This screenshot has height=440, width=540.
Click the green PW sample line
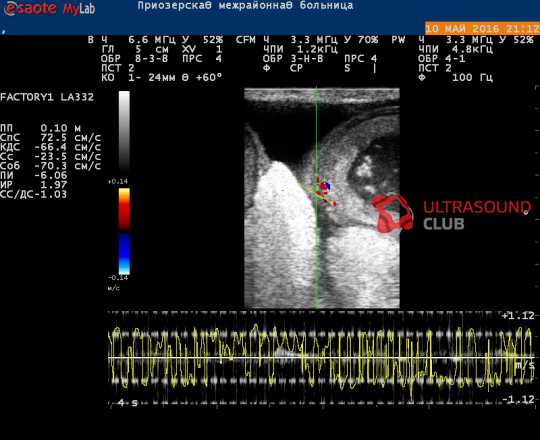tap(316, 197)
